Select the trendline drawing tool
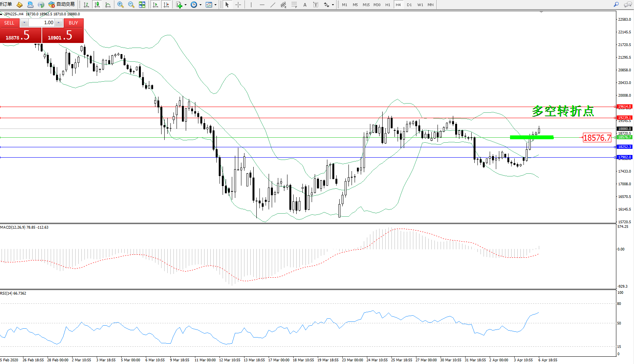634x364 pixels. [273, 5]
